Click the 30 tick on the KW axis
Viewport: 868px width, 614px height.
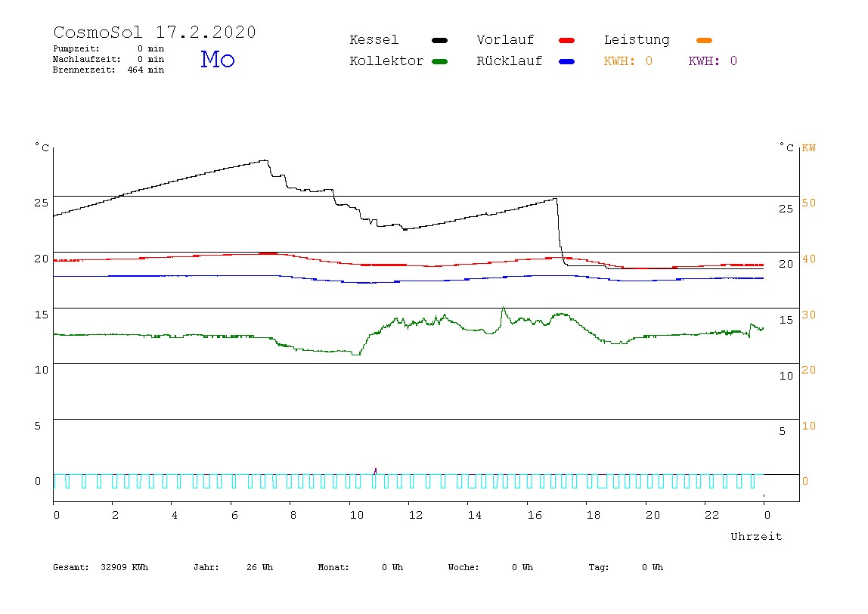click(x=809, y=315)
